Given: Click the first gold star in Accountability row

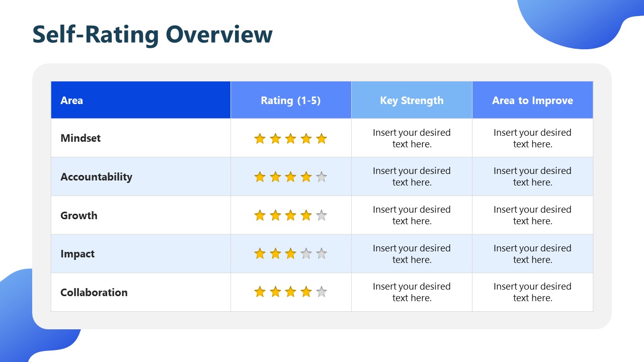Looking at the screenshot, I should tap(260, 177).
